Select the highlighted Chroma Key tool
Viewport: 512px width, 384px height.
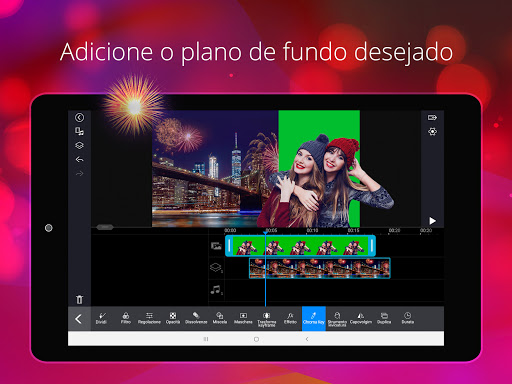click(314, 319)
